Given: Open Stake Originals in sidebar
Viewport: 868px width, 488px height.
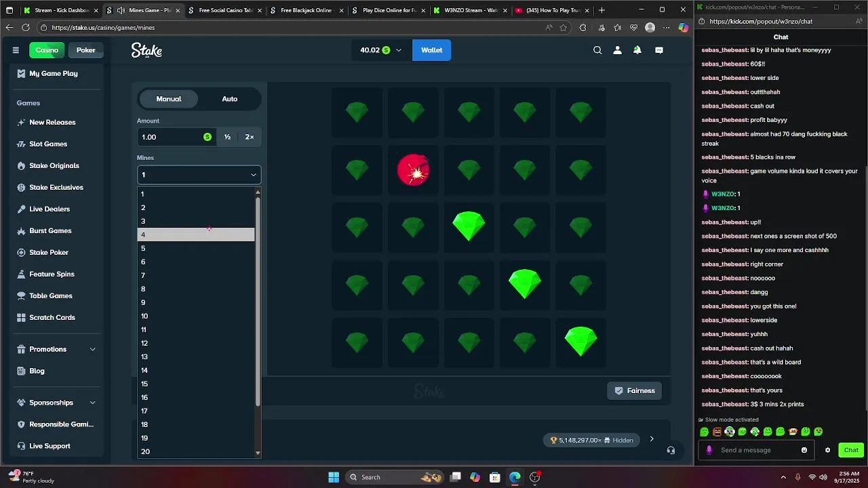Looking at the screenshot, I should 54,165.
